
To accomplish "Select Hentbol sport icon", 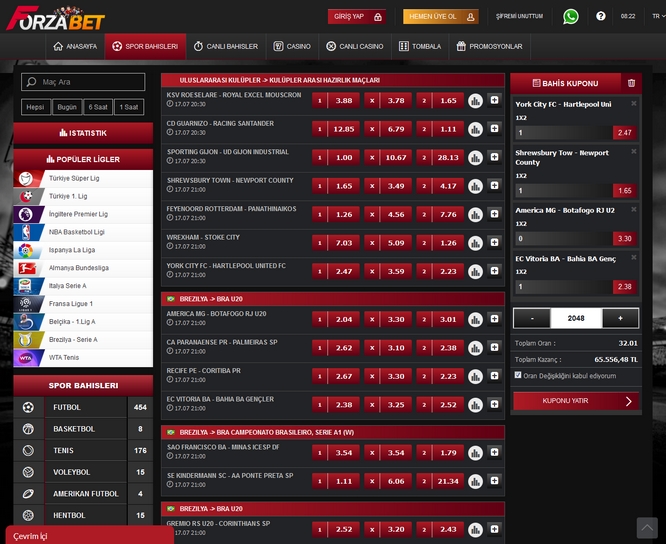I will 28,516.
